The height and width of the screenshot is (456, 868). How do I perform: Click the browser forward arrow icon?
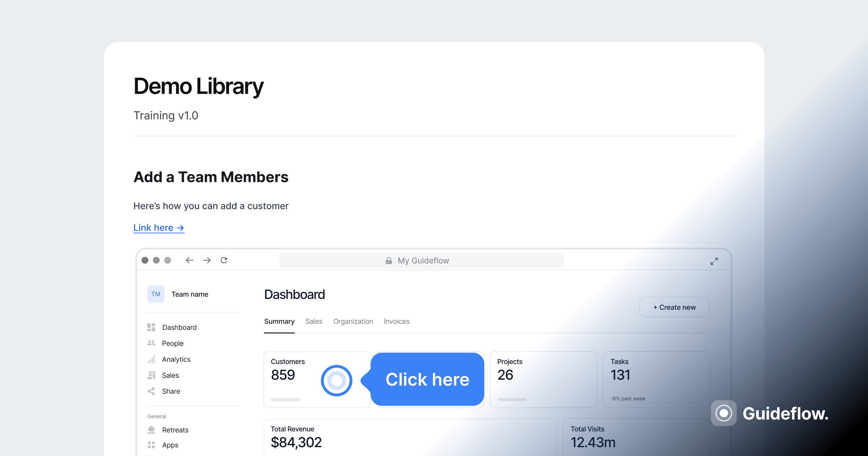(x=207, y=260)
